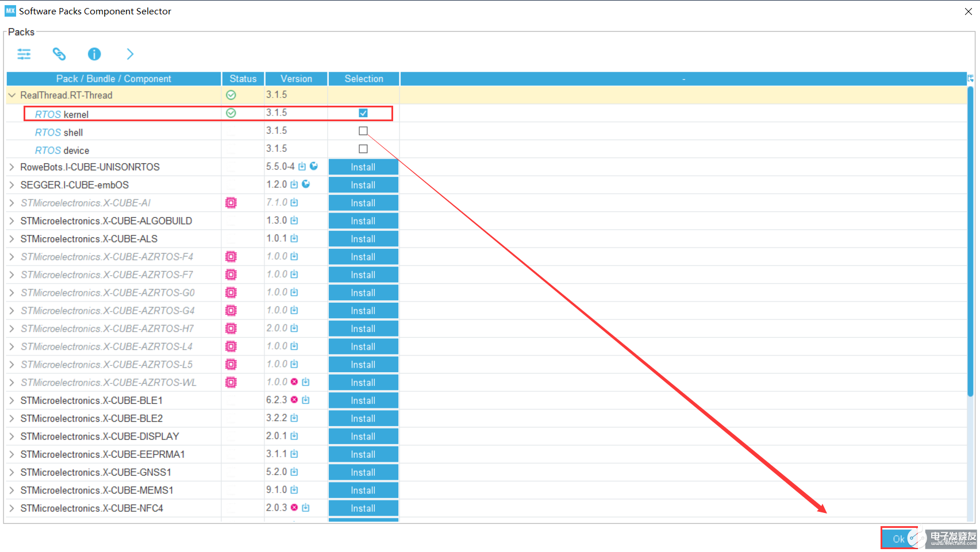
Task: Click the Status column header
Action: (x=243, y=79)
